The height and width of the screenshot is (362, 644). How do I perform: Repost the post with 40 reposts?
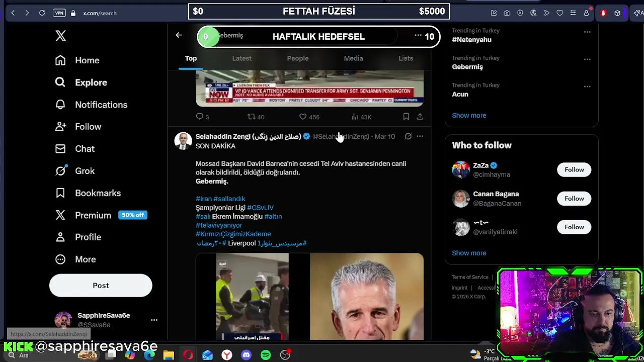(256, 117)
